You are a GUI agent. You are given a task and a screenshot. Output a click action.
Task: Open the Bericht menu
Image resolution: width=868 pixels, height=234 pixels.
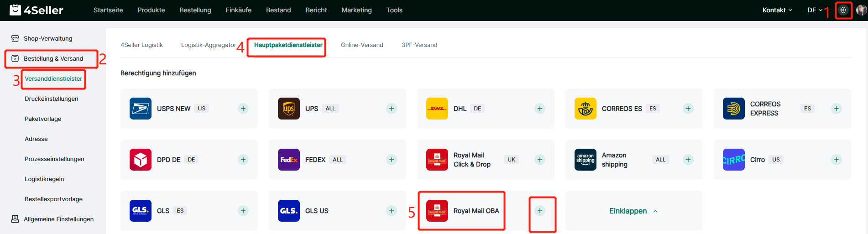(x=316, y=10)
